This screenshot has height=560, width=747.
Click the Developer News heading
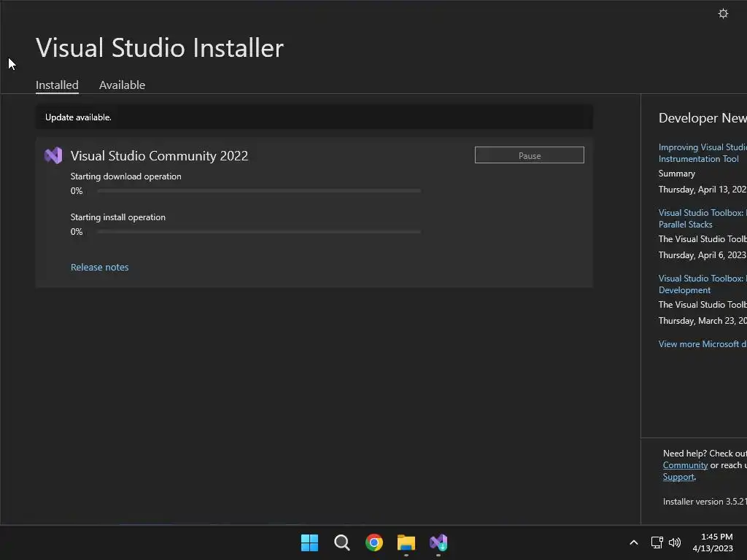tap(703, 117)
